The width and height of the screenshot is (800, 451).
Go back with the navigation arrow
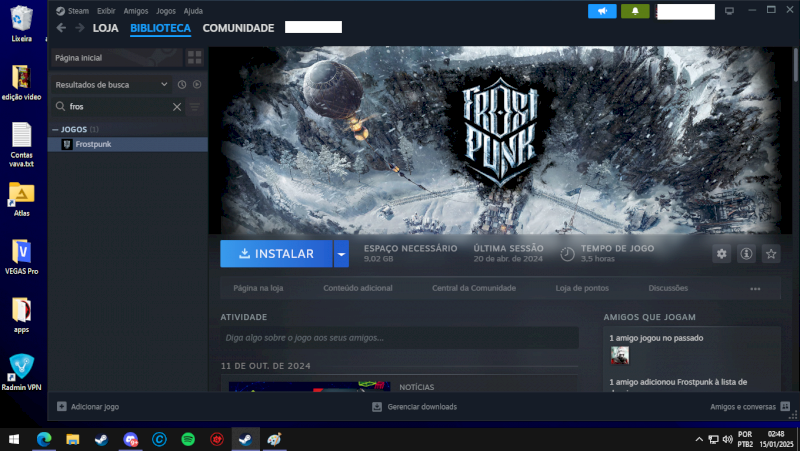point(62,28)
